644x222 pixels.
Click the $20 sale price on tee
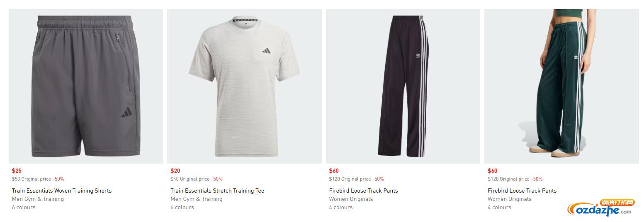(175, 171)
